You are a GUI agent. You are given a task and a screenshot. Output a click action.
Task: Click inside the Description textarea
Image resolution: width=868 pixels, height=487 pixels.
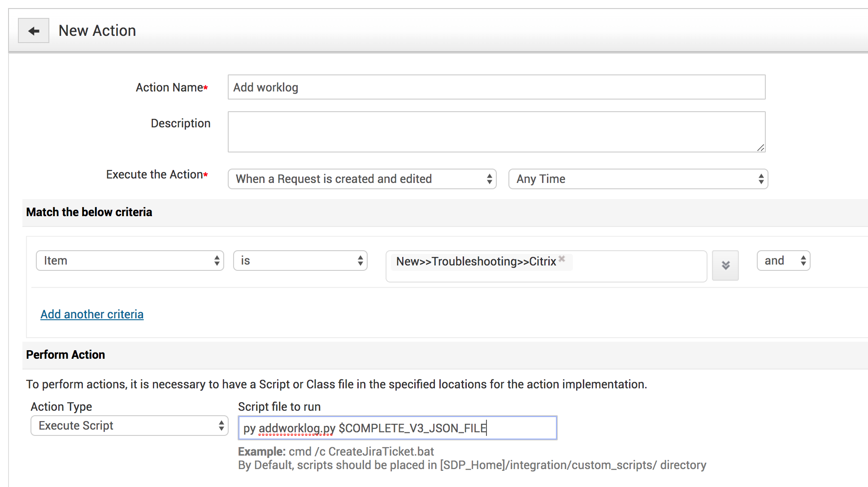496,131
